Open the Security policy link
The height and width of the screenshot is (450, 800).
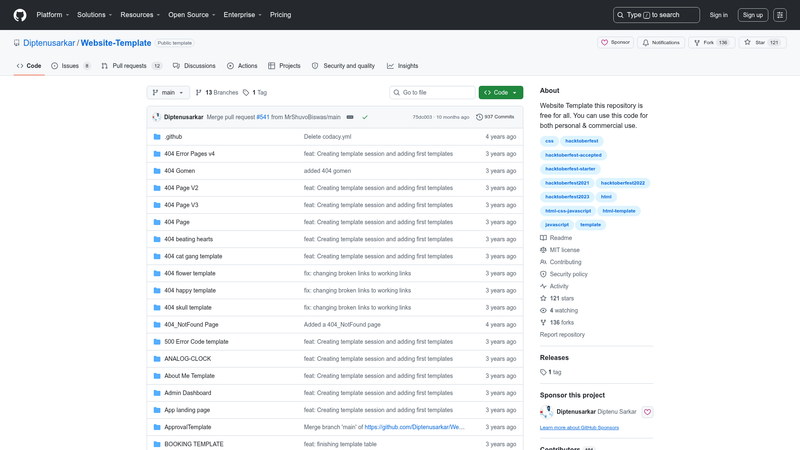pyautogui.click(x=564, y=274)
